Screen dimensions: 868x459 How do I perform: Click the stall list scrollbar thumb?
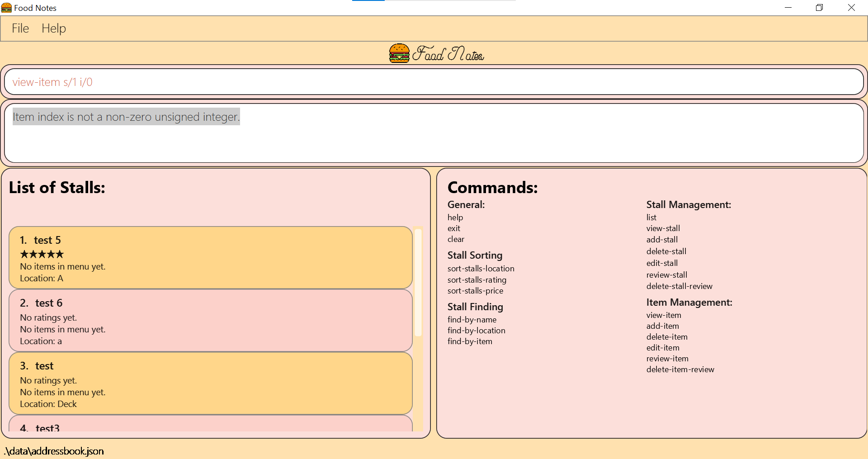tap(418, 283)
